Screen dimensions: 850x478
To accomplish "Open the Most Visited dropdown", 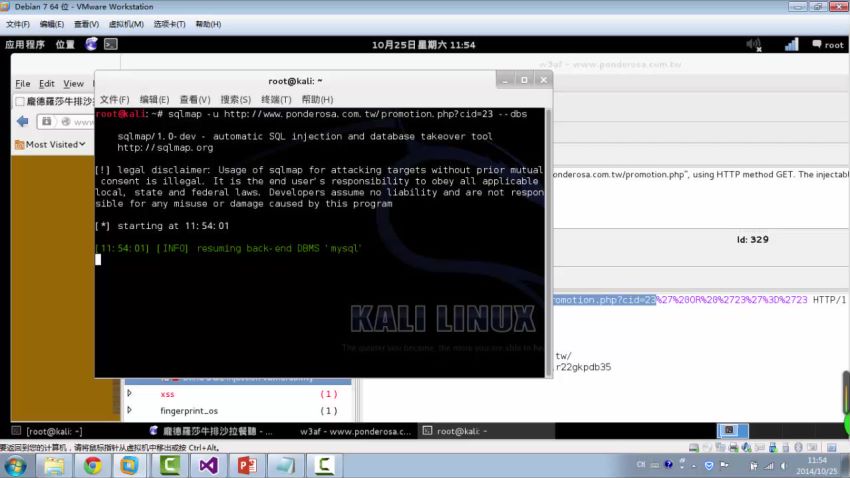I will [x=56, y=145].
